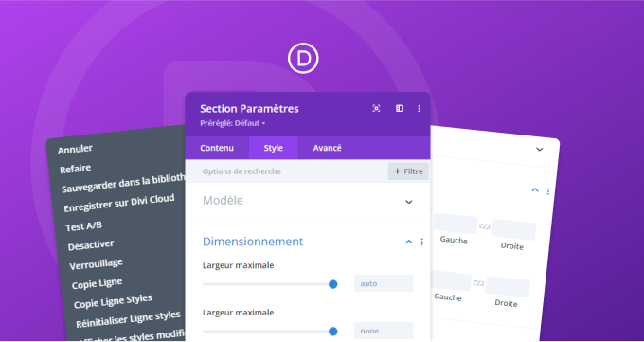Choose Annuler in the context menu
This screenshot has width=644, height=342.
[x=75, y=150]
